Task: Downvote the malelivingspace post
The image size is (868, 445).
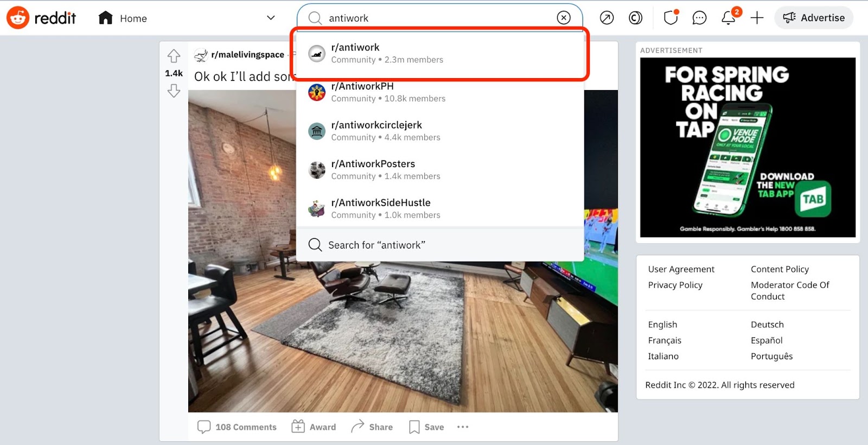Action: [x=174, y=91]
